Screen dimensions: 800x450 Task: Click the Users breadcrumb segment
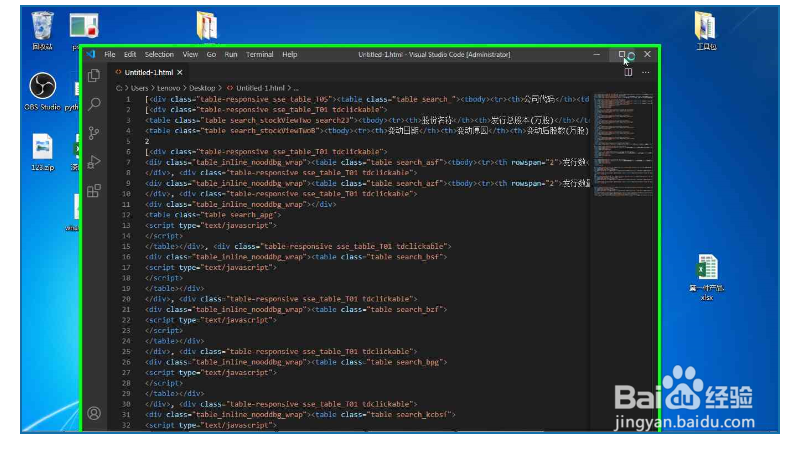(139, 88)
